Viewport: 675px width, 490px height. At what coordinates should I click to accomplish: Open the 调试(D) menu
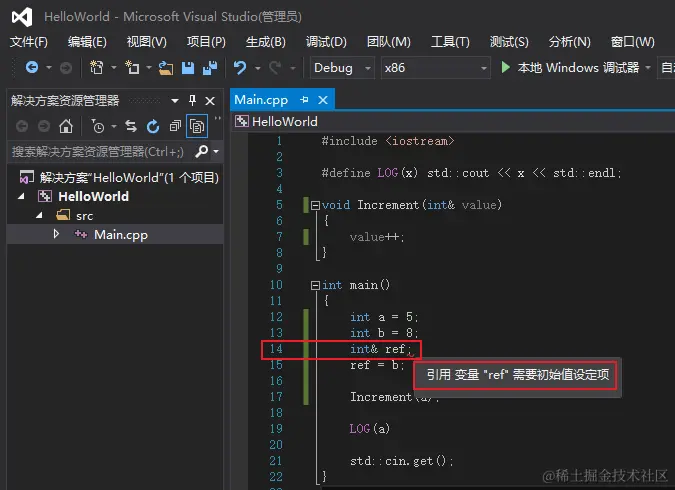click(326, 42)
